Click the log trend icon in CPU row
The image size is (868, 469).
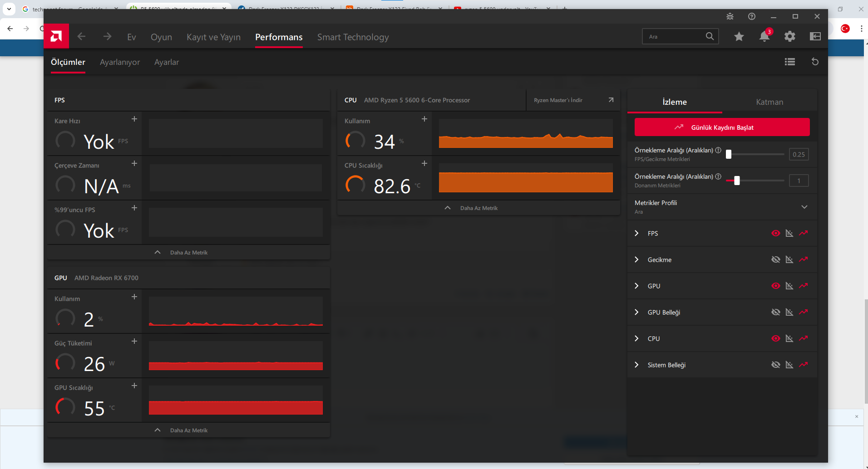[804, 338]
